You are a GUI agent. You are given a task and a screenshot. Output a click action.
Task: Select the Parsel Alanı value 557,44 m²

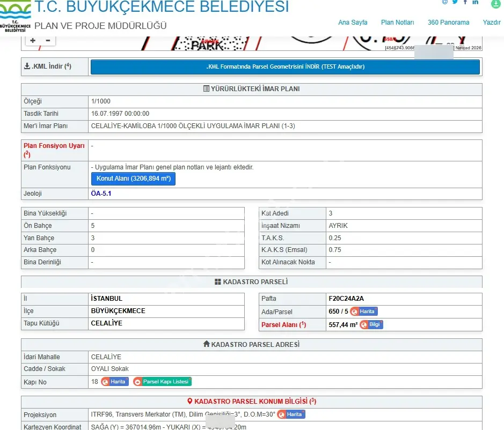[343, 325]
